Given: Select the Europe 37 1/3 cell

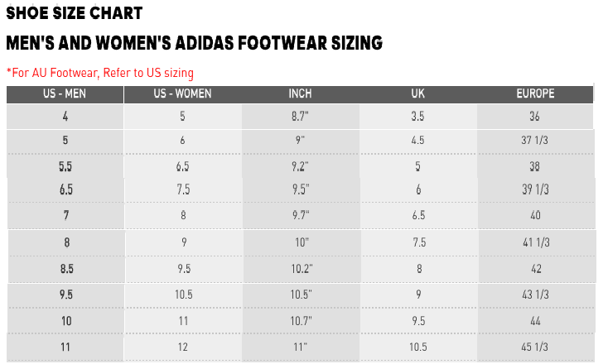Looking at the screenshot, I should pos(535,141).
